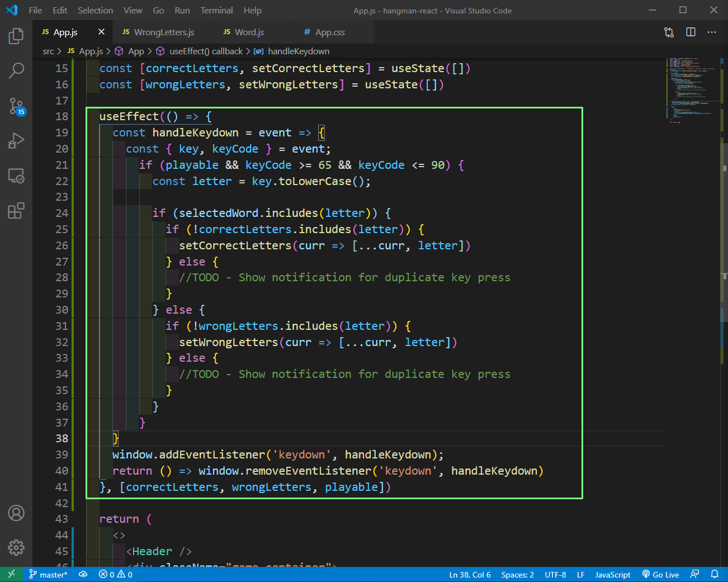Image resolution: width=728 pixels, height=582 pixels.
Task: Click toLowerCase call on line 22
Action: tap(315, 182)
